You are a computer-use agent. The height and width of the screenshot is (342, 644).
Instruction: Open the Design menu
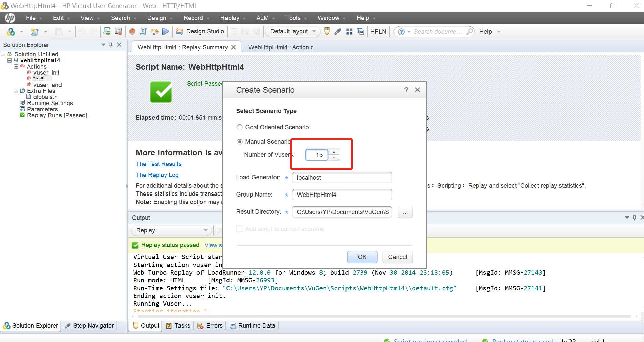click(x=160, y=18)
